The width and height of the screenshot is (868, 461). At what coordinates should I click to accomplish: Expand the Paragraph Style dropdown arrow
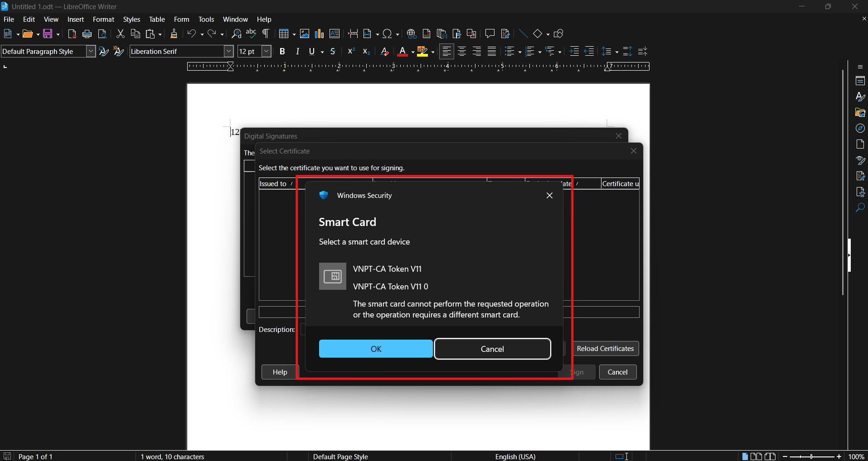click(x=91, y=52)
